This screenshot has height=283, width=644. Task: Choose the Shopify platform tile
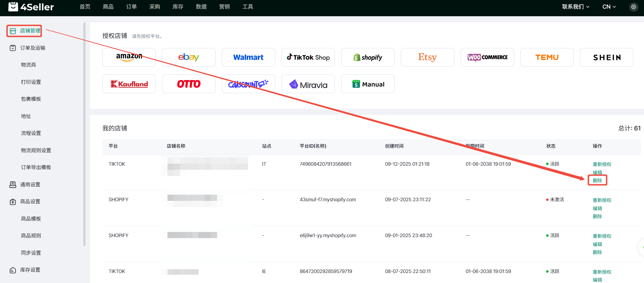click(x=368, y=57)
